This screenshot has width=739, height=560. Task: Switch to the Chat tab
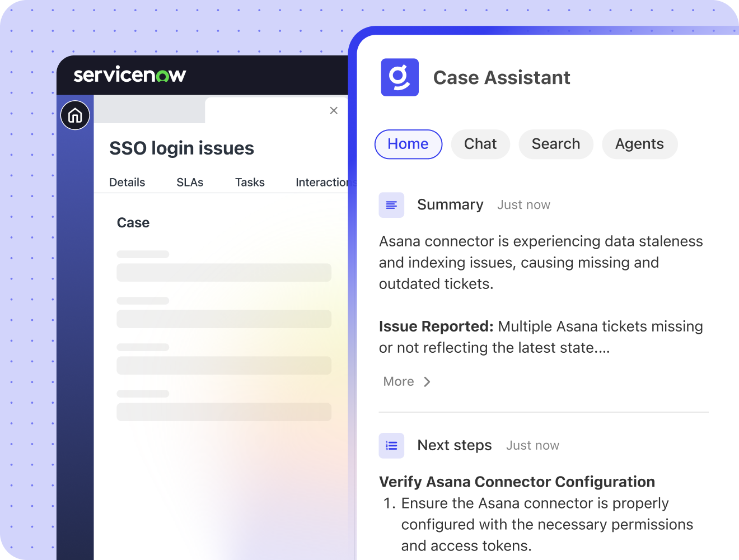click(480, 144)
